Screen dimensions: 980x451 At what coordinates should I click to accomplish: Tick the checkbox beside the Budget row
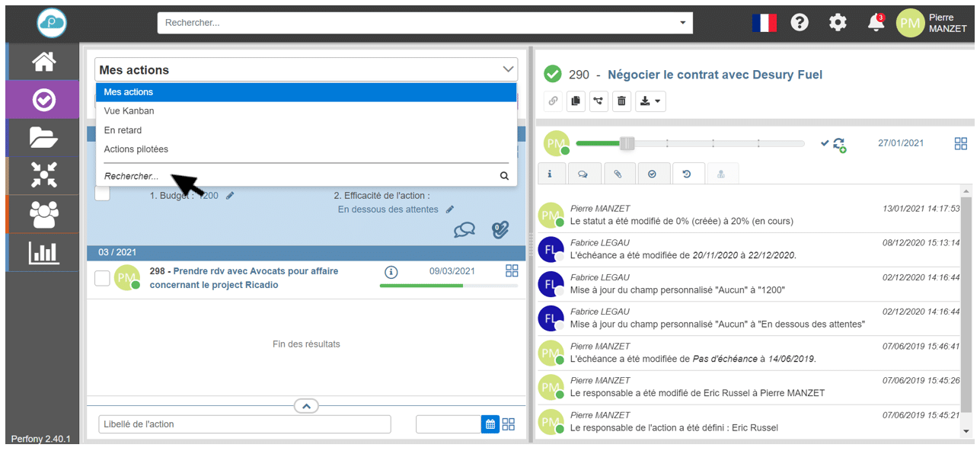tap(102, 194)
